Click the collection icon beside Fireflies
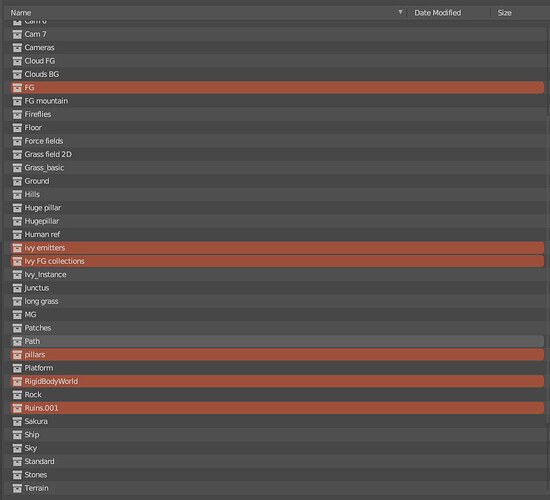Image resolution: width=550 pixels, height=500 pixels. [17, 114]
